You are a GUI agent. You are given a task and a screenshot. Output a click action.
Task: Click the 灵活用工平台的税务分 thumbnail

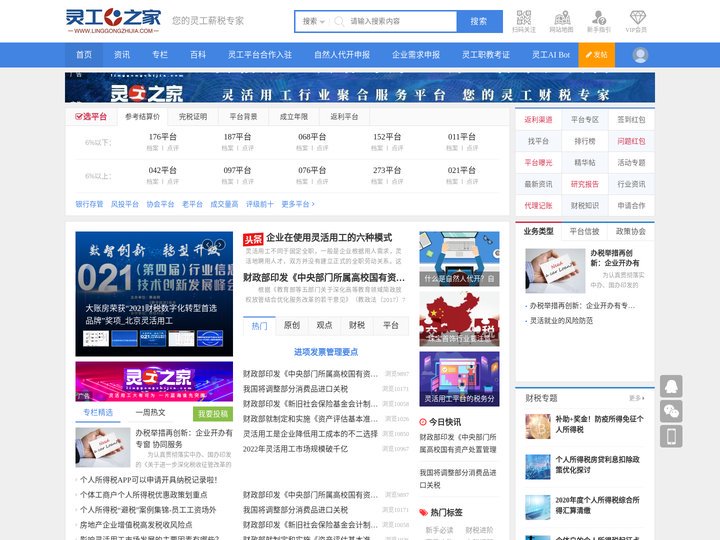tap(459, 379)
